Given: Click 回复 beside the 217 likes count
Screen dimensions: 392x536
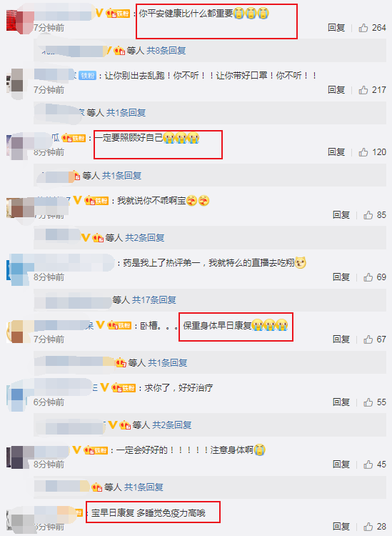Looking at the screenshot, I should [x=336, y=90].
